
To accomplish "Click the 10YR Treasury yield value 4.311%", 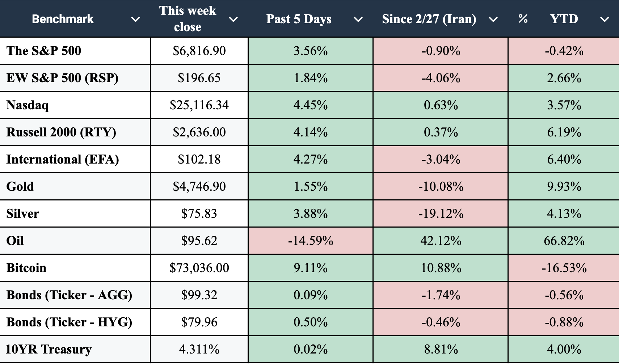I will point(199,349).
